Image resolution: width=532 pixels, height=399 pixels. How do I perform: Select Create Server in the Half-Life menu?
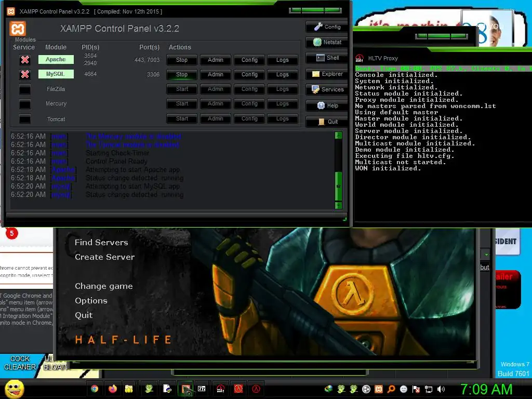[x=104, y=257]
